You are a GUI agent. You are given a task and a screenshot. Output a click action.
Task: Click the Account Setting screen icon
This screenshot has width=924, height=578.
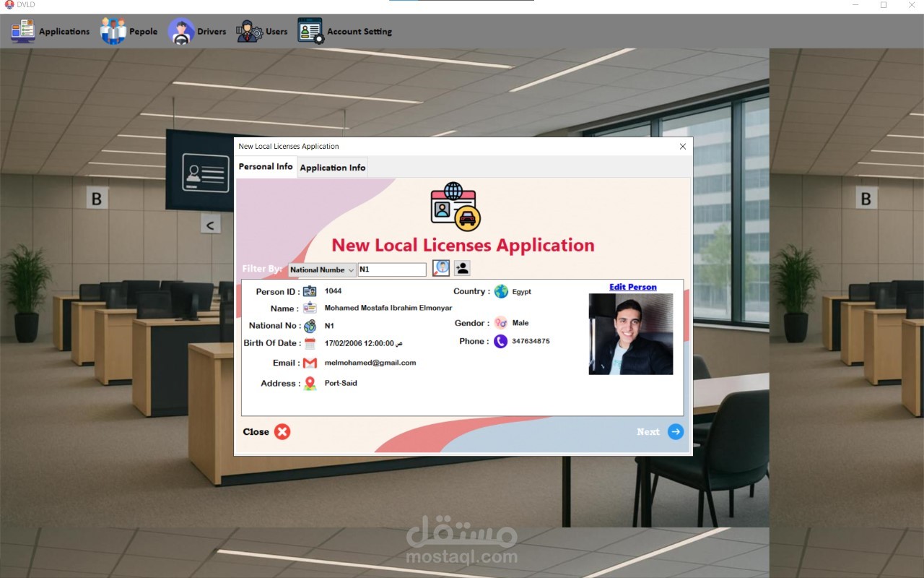point(311,32)
